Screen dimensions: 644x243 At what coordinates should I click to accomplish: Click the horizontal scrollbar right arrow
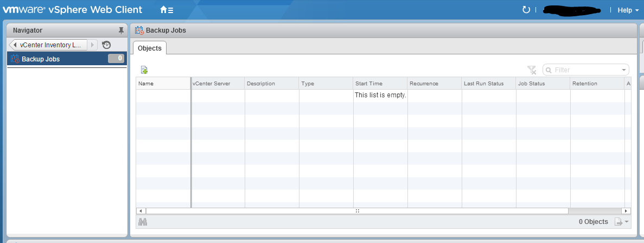click(626, 211)
